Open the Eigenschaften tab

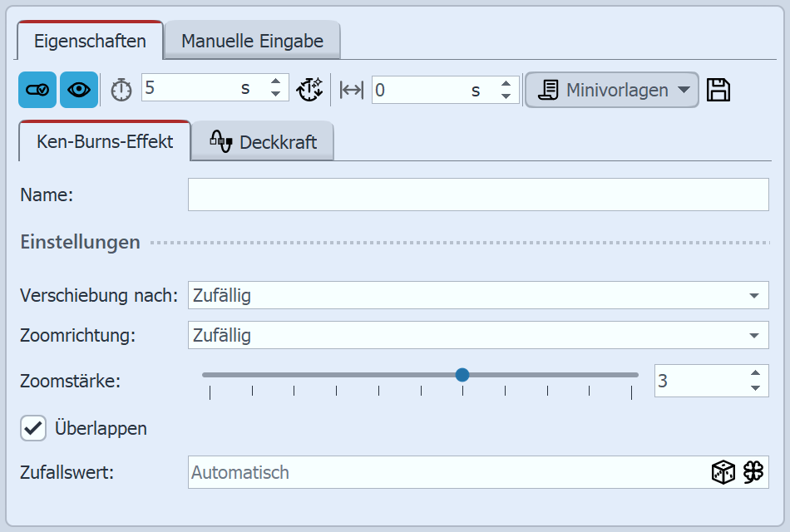pyautogui.click(x=91, y=41)
